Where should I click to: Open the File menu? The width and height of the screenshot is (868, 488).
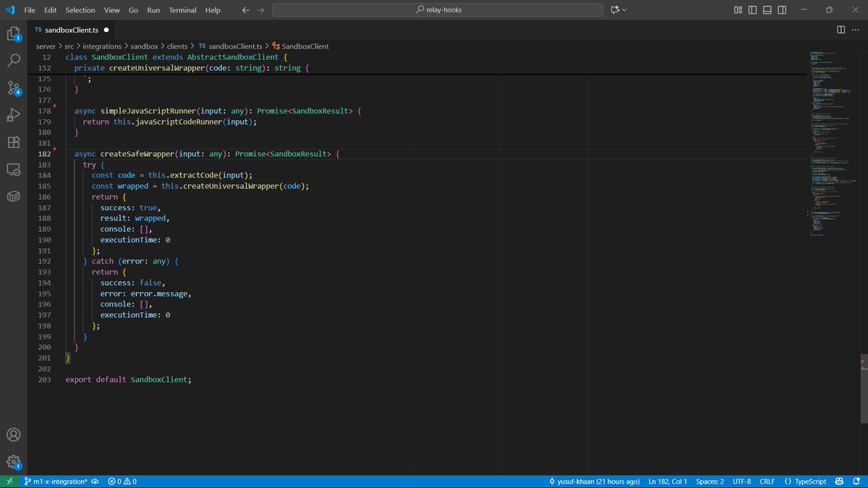pyautogui.click(x=30, y=10)
